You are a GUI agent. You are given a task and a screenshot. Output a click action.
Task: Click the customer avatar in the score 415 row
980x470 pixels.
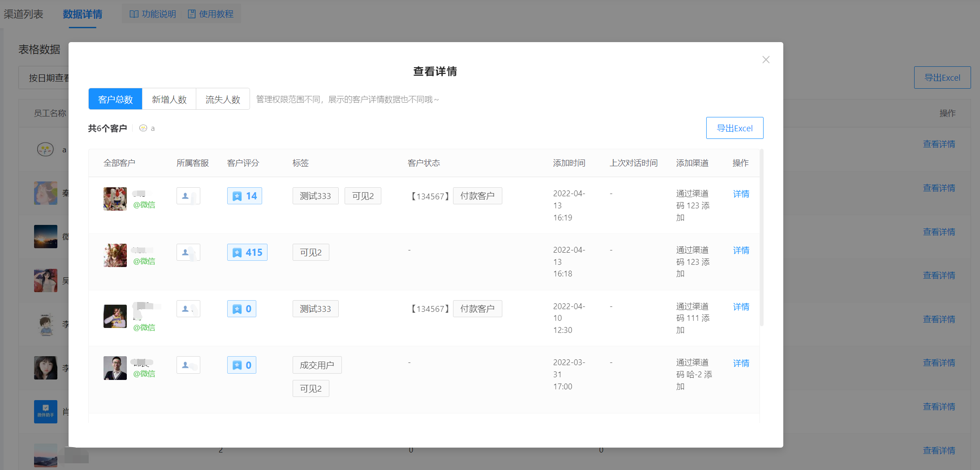(115, 255)
